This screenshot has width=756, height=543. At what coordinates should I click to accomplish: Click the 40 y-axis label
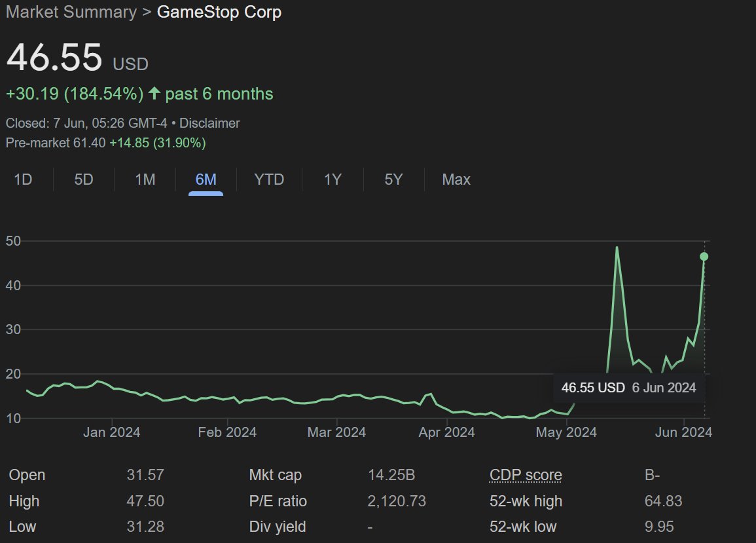pyautogui.click(x=14, y=286)
